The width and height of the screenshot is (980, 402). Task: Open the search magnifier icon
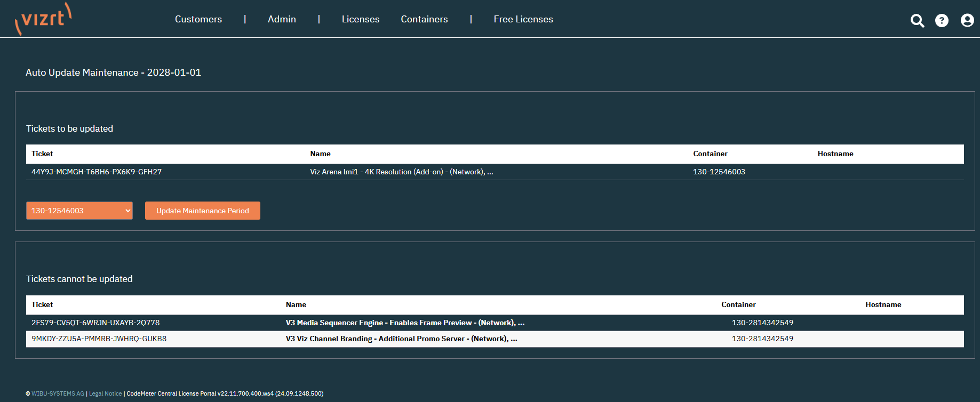coord(917,20)
